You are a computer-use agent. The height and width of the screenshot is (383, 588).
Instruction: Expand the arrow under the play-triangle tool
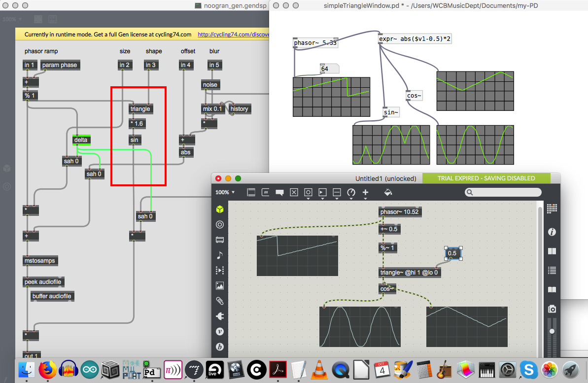click(x=322, y=199)
